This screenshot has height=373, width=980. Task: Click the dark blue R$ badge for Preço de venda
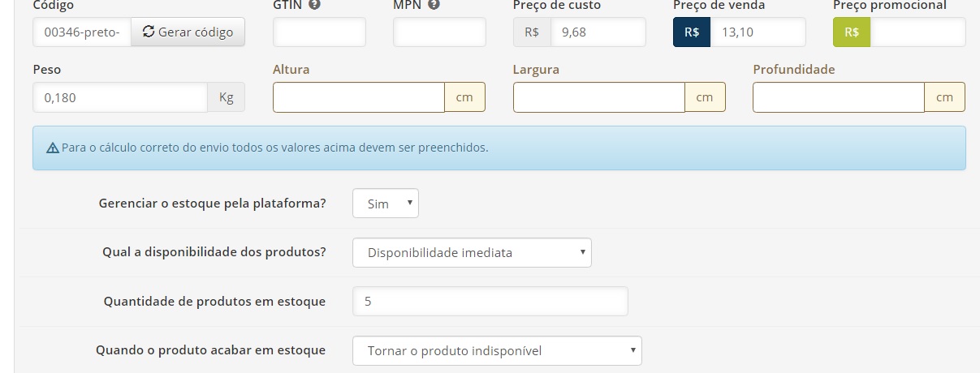(692, 32)
